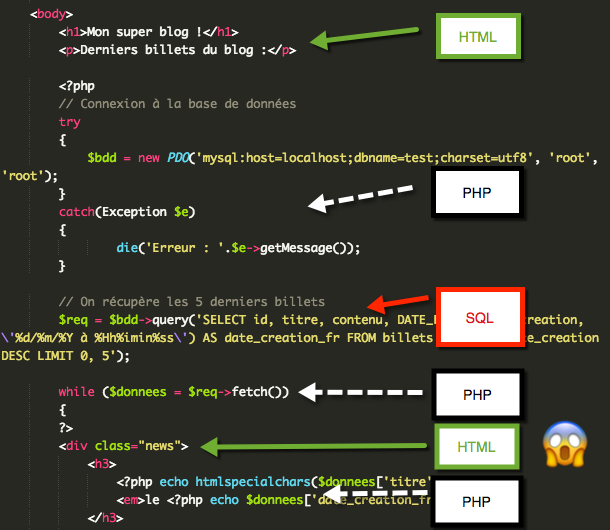Image resolution: width=610 pixels, height=530 pixels.
Task: Click the <div class="news"> line
Action: click(124, 446)
